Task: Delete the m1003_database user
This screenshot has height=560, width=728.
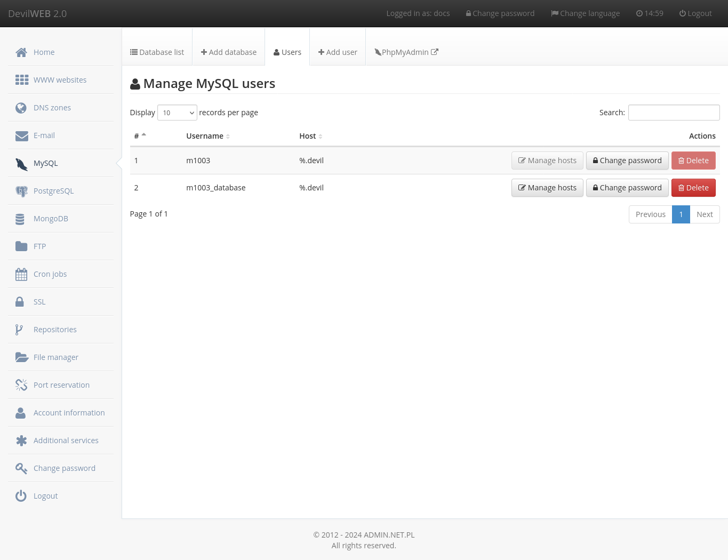Action: [x=693, y=188]
